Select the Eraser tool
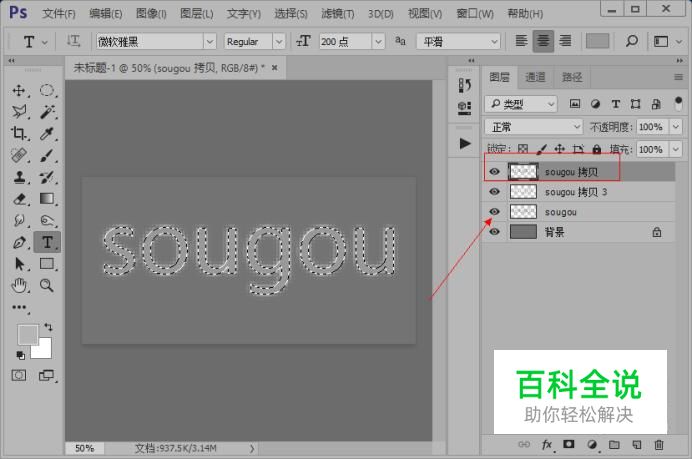Image resolution: width=692 pixels, height=459 pixels. coord(19,199)
